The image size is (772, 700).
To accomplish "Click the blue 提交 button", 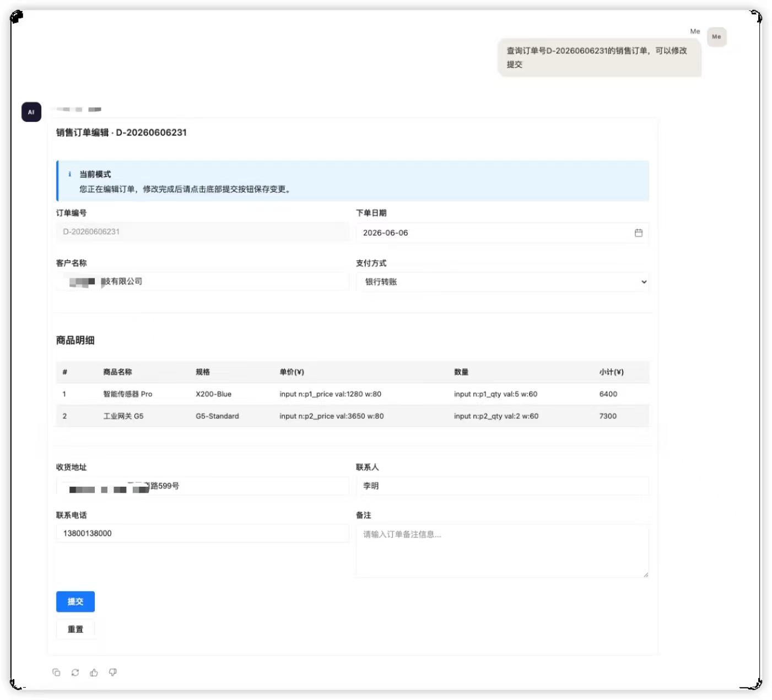I will click(75, 601).
